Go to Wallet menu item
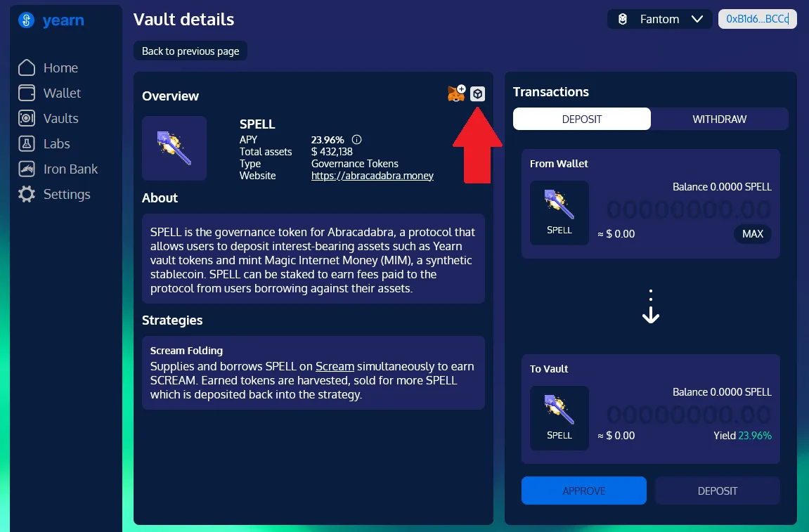The height and width of the screenshot is (532, 809). coord(62,93)
